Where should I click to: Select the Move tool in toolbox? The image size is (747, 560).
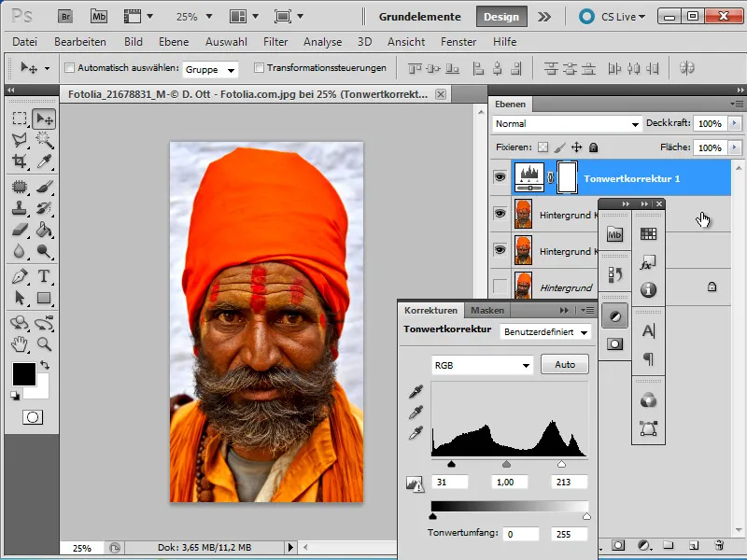tap(44, 119)
